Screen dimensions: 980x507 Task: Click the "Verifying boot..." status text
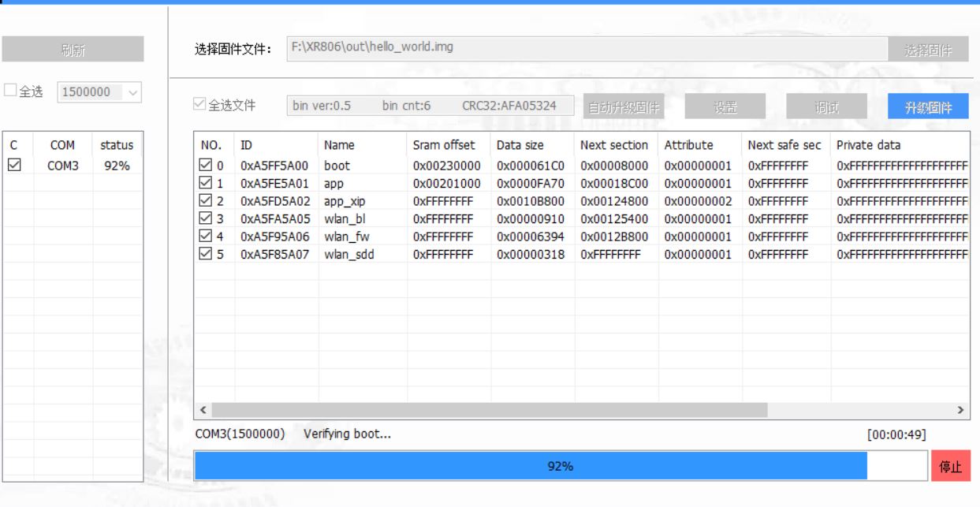tap(348, 434)
